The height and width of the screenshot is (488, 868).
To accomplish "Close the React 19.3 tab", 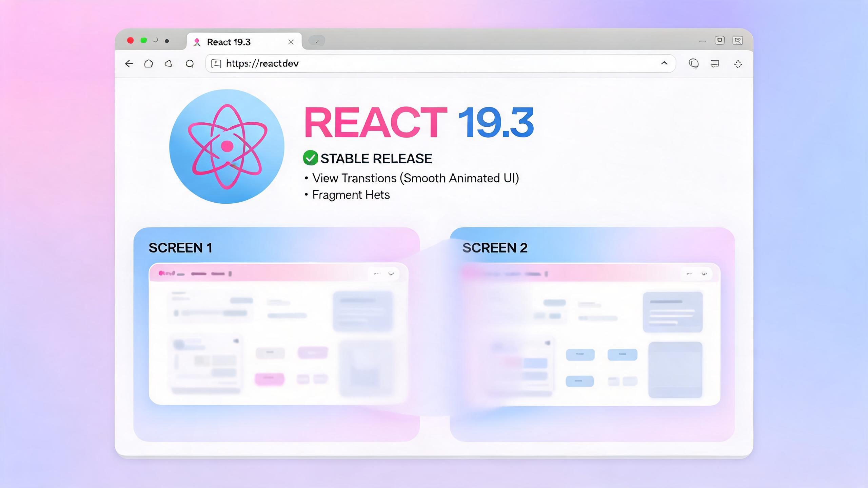I will [x=291, y=42].
